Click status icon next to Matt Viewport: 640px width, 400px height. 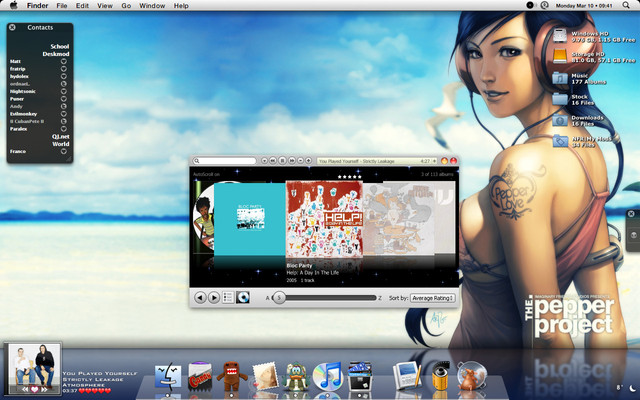pos(64,61)
